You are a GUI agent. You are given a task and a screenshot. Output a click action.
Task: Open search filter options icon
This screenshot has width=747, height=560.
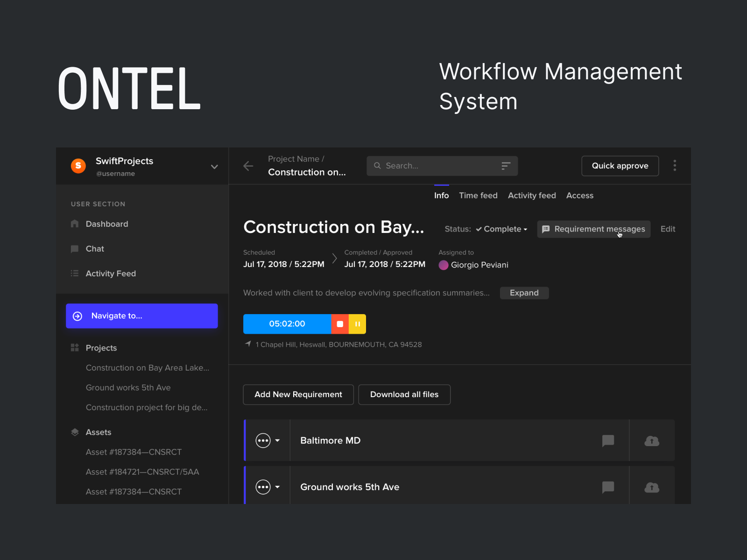506,166
